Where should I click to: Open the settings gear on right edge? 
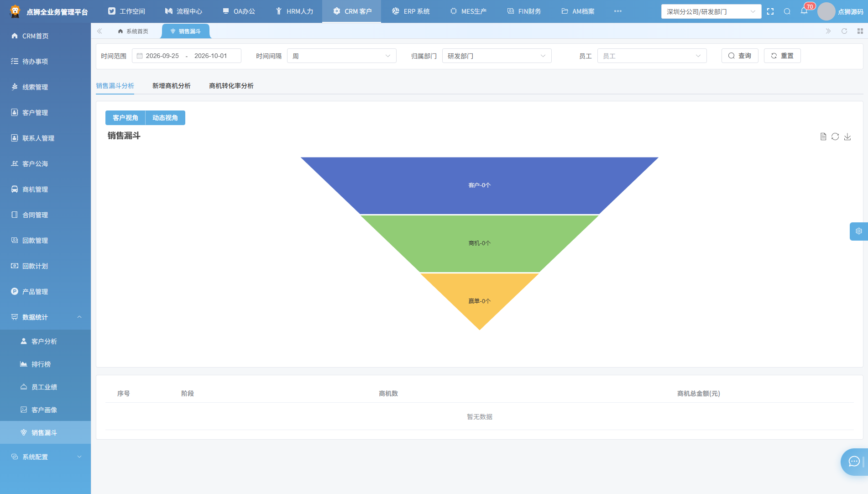click(858, 231)
